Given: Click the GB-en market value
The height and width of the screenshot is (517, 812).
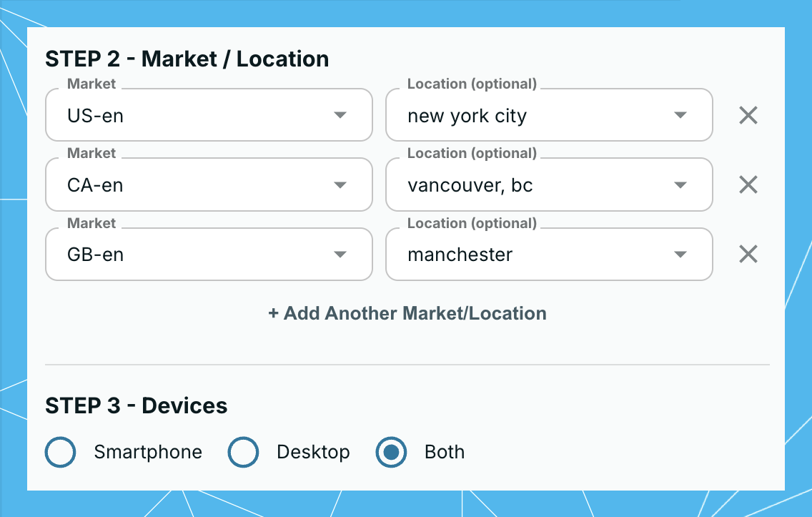Looking at the screenshot, I should (95, 255).
